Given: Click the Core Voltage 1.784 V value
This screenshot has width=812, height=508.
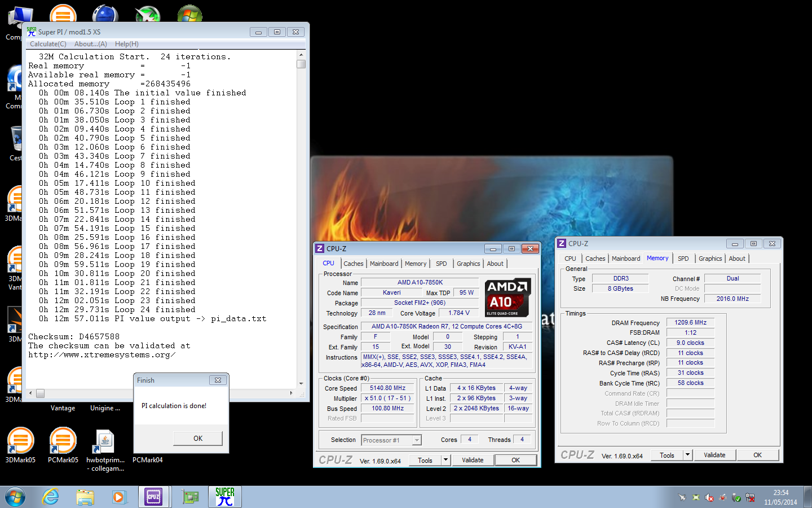Looking at the screenshot, I should (459, 313).
